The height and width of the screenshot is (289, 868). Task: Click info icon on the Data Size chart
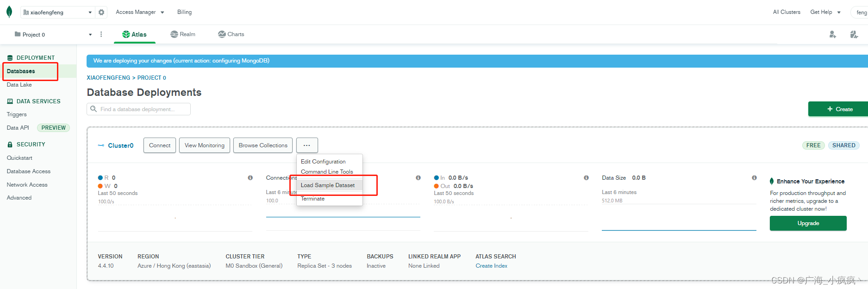point(754,178)
